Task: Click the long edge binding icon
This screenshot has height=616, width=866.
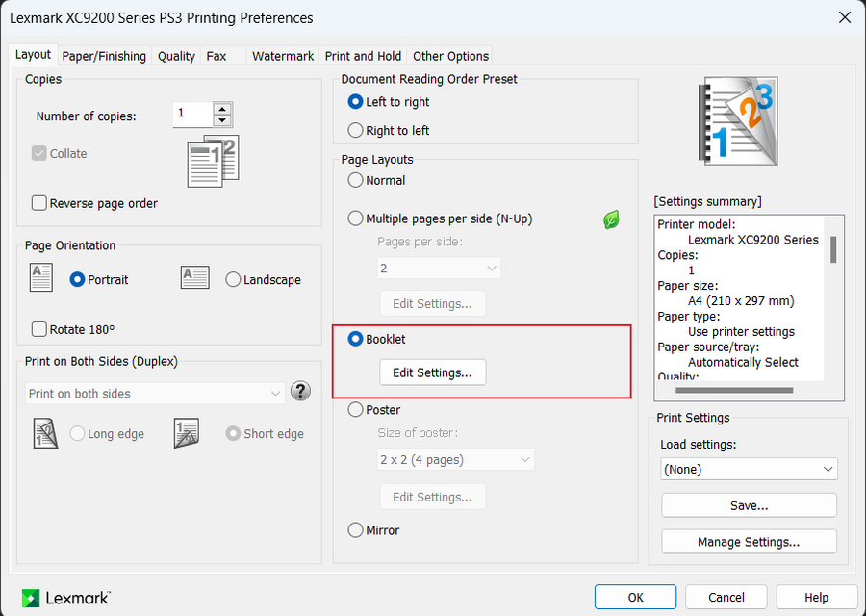Action: 44,433
